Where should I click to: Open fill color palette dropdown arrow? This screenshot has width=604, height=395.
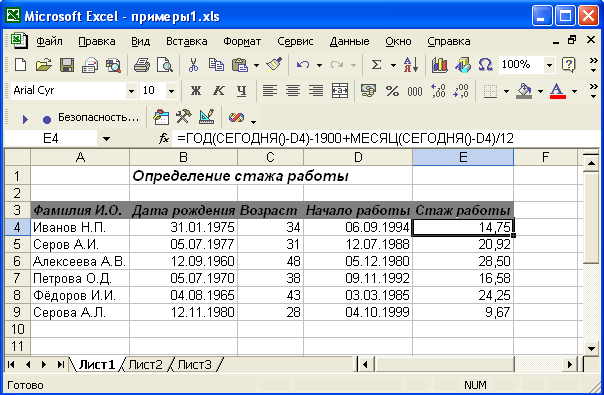tap(540, 91)
